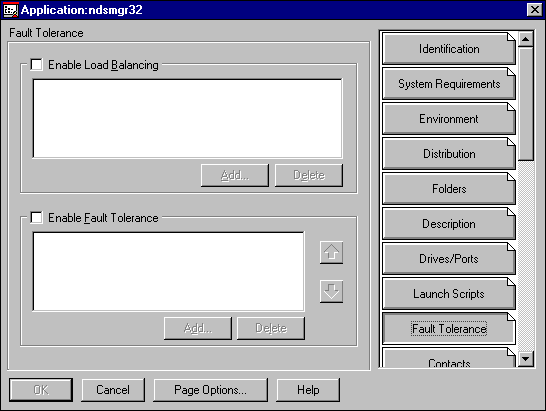The height and width of the screenshot is (411, 546).
Task: Go to the Environment page
Action: (448, 119)
